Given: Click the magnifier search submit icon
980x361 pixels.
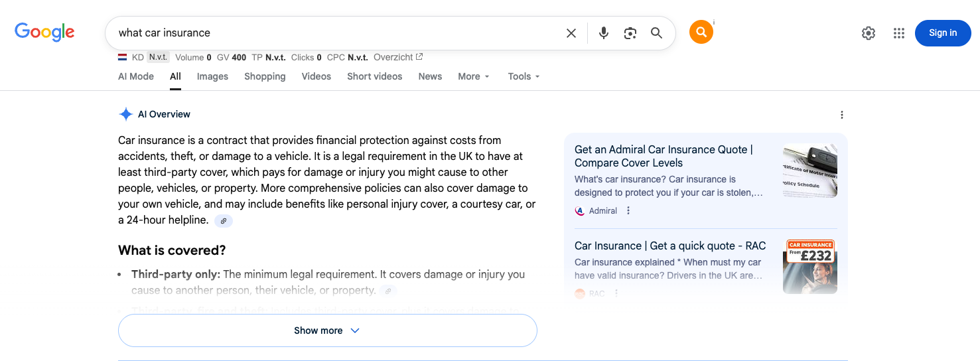Looking at the screenshot, I should click(x=656, y=33).
